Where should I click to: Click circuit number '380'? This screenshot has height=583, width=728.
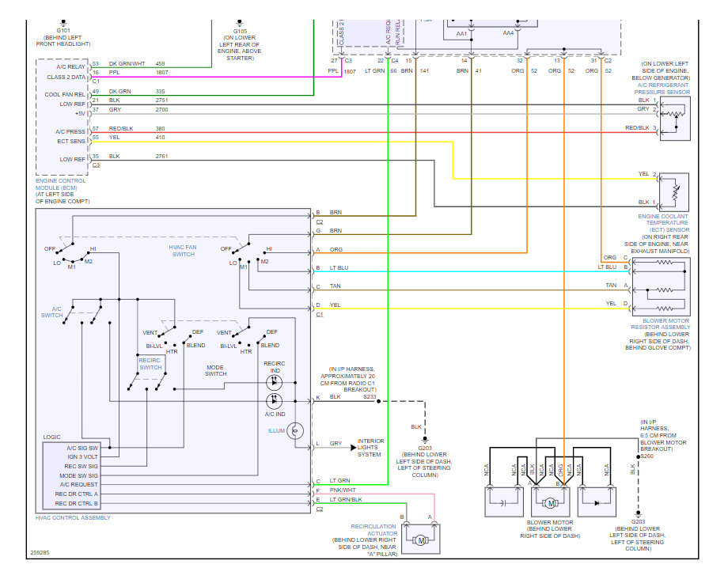point(160,129)
